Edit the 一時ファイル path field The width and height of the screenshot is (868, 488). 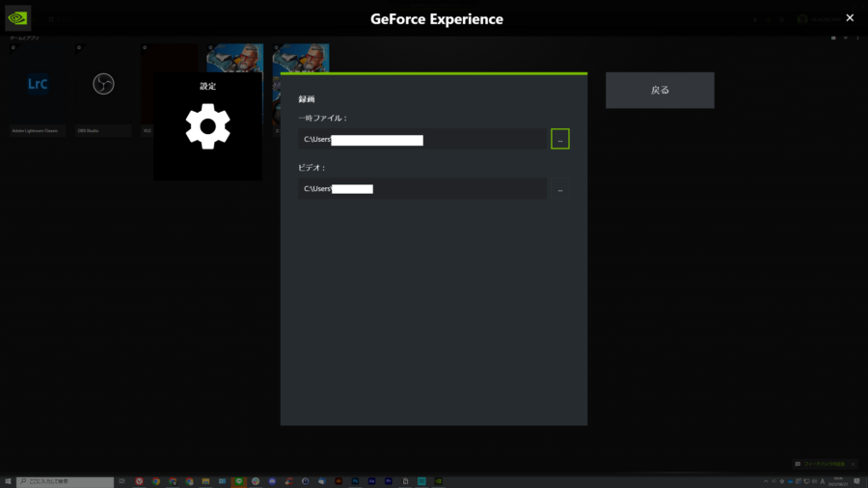point(422,139)
